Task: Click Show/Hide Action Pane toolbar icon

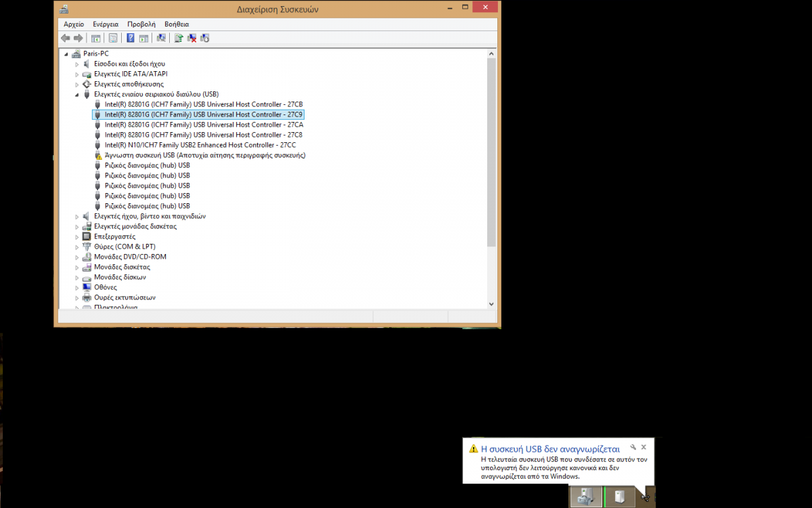Action: [143, 38]
